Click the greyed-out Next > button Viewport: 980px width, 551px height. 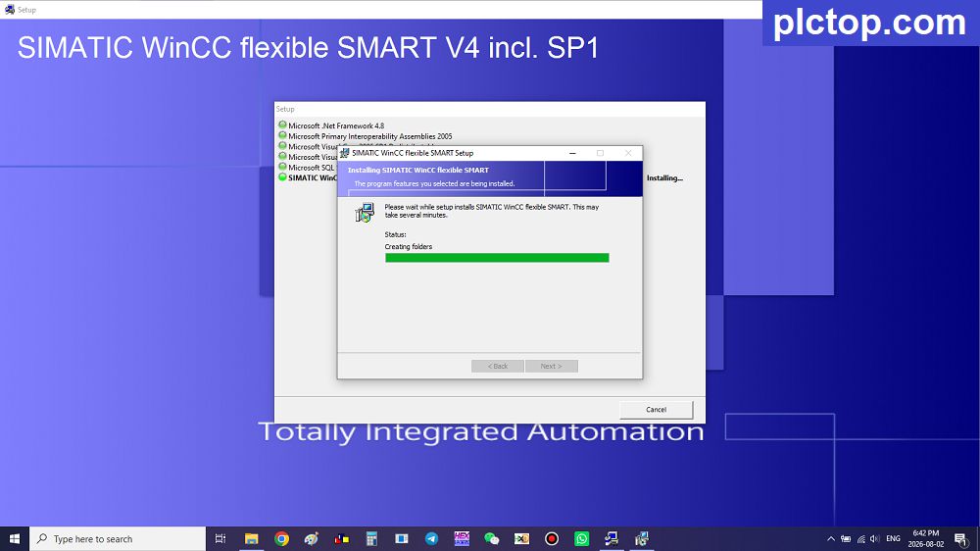point(551,366)
